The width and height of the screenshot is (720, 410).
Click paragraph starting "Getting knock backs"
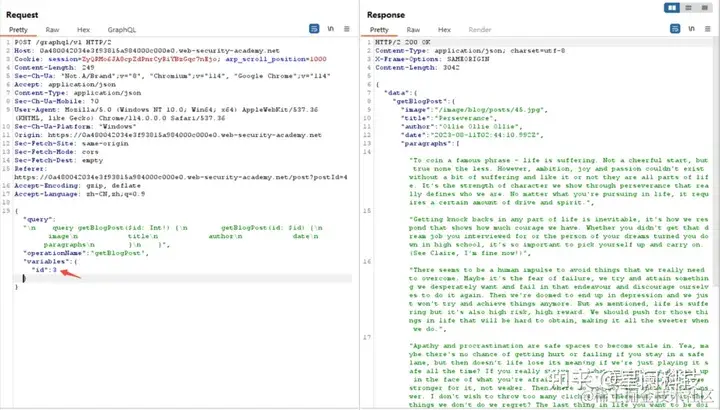pos(559,236)
